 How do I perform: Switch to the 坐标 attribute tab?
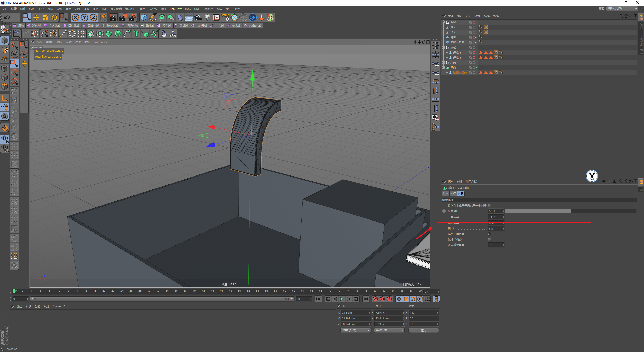453,194
